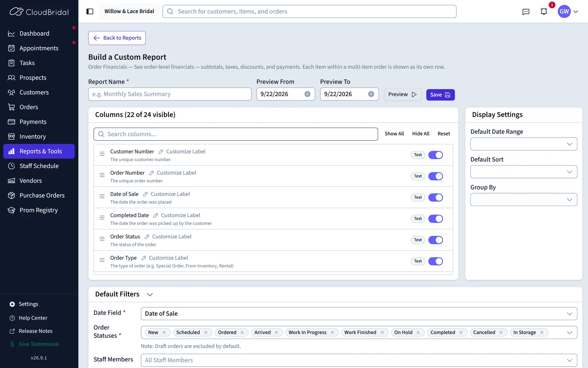Click the Save report button
The image size is (588, 368).
click(x=440, y=95)
